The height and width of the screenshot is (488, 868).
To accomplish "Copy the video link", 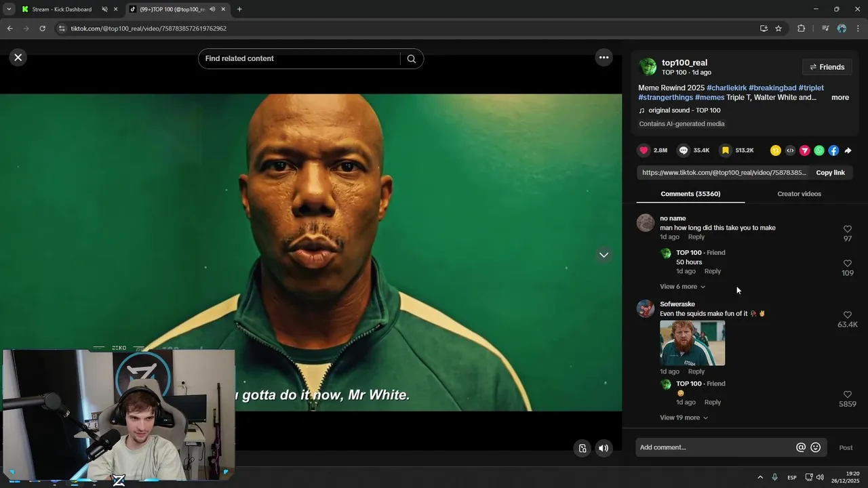I will click(830, 173).
